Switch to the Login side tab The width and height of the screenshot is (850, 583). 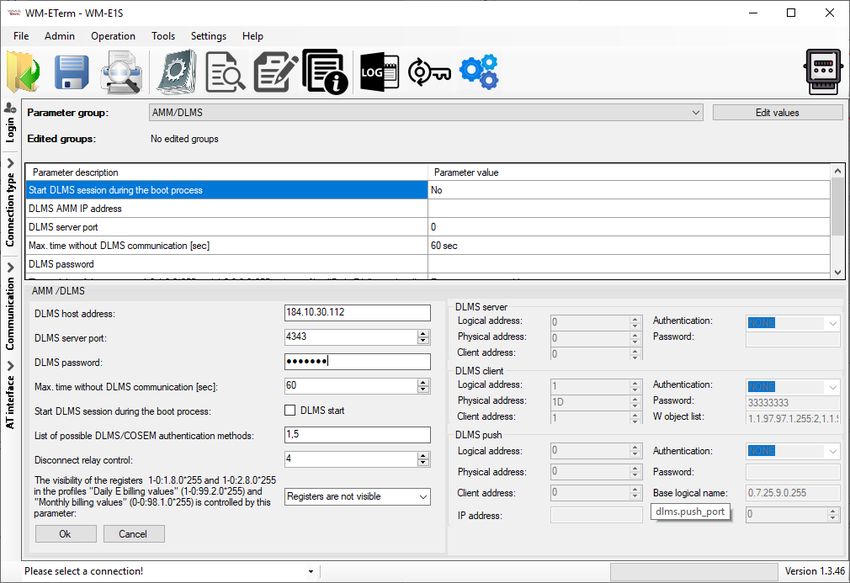(x=10, y=123)
